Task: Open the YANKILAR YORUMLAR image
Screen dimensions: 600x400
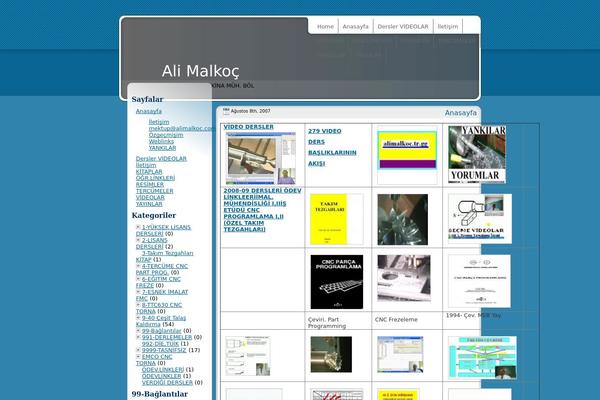Action: pos(477,154)
